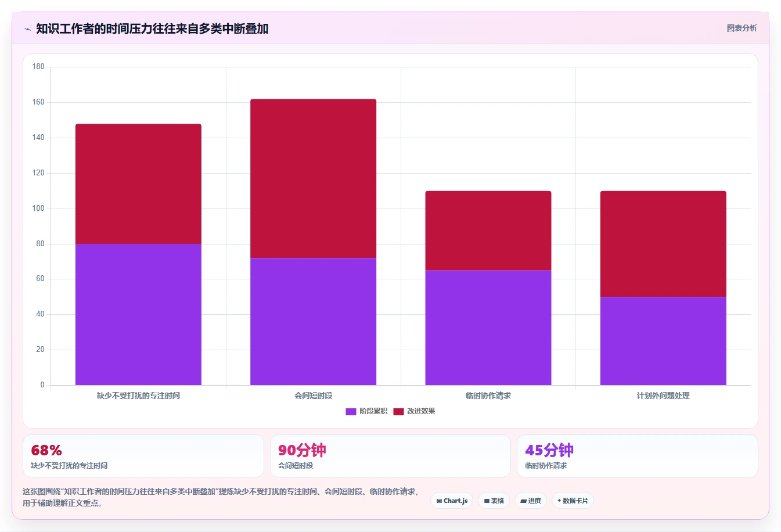Screen dimensions: 781x532
Task: Click the 阶段累积 legend label
Action: coord(373,411)
